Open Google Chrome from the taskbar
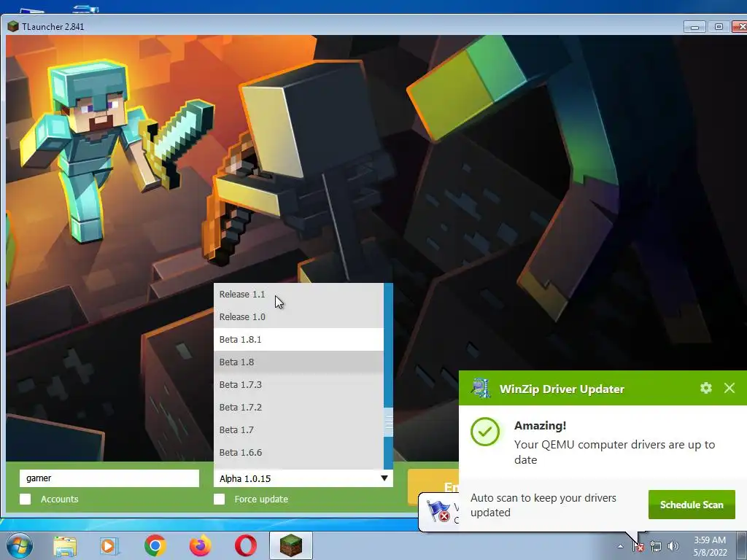The image size is (747, 560). (155, 545)
